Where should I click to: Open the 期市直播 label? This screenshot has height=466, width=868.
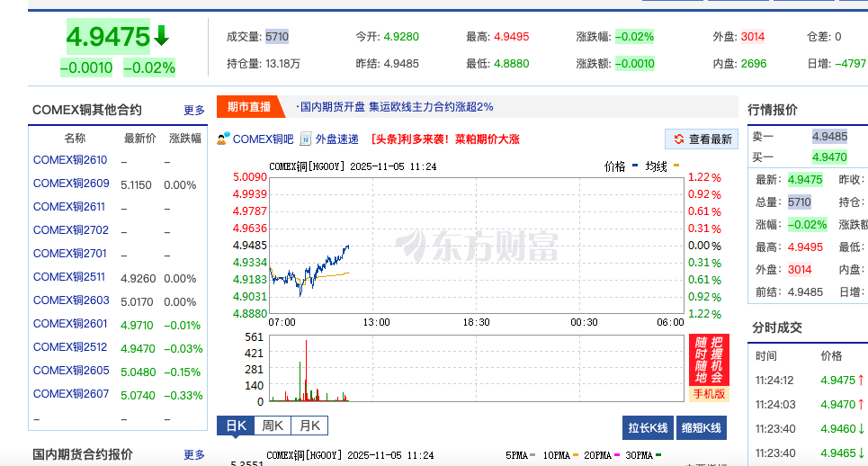coord(249,107)
